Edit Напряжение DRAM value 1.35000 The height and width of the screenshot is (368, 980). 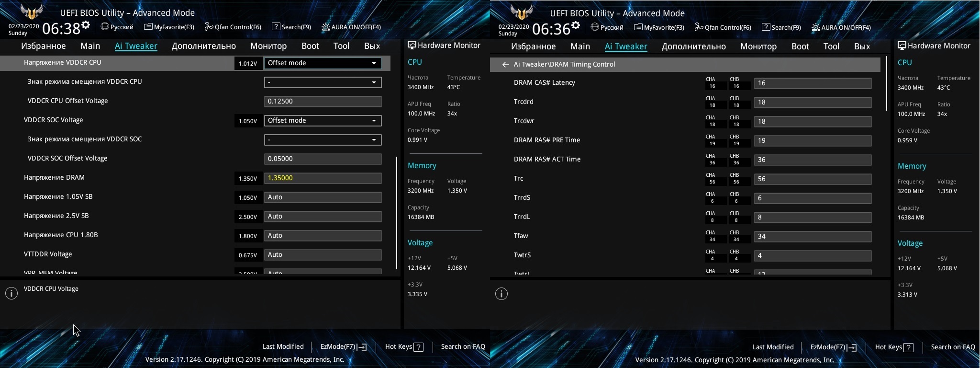323,178
